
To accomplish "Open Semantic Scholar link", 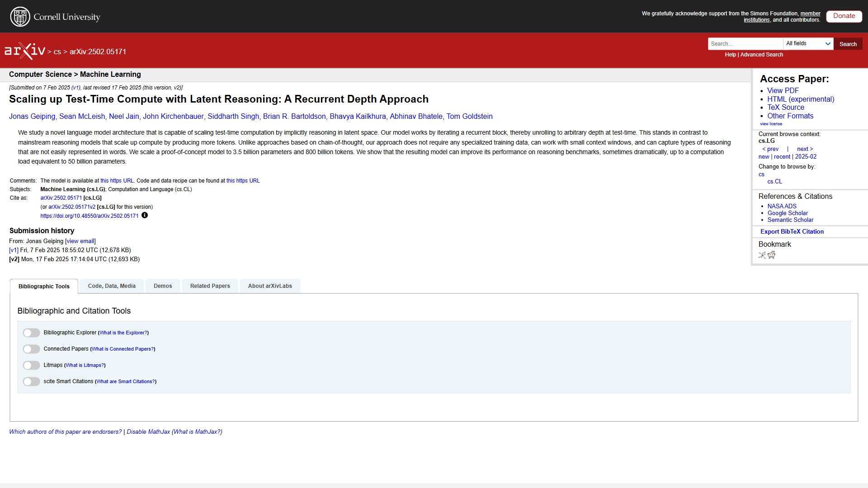I will coord(790,220).
